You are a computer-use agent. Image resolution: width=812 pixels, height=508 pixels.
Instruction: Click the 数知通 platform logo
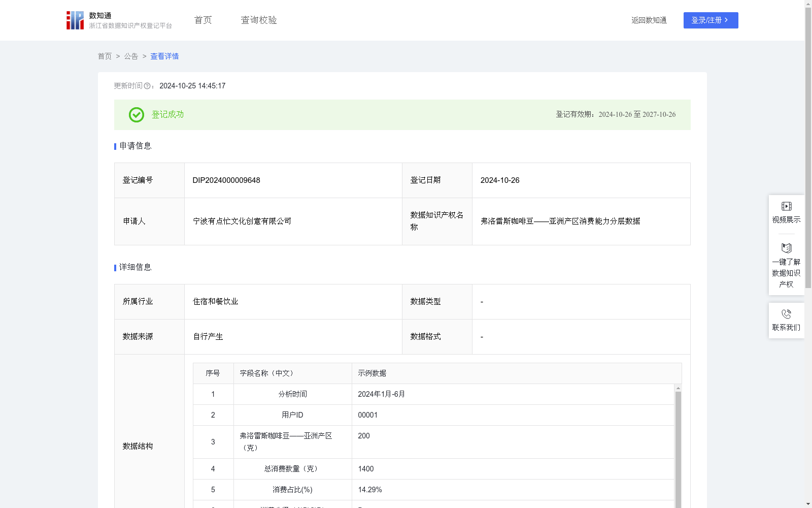click(75, 20)
